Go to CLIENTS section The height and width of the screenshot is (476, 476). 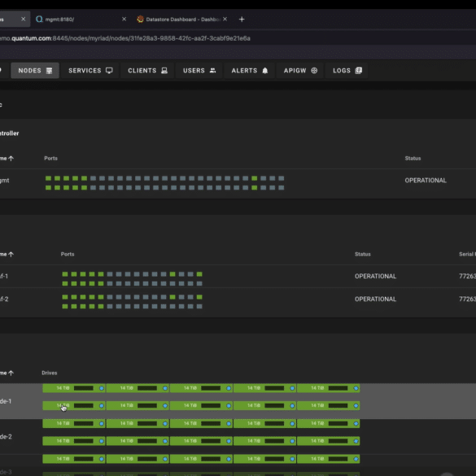coord(147,71)
